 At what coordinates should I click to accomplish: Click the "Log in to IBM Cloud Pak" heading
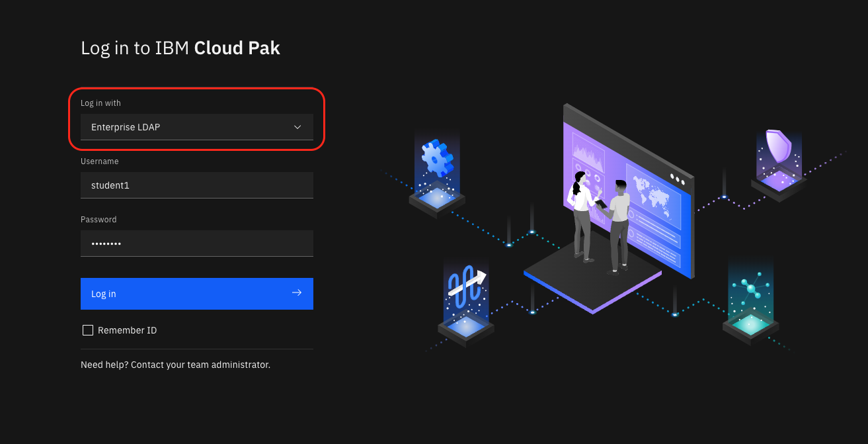180,48
